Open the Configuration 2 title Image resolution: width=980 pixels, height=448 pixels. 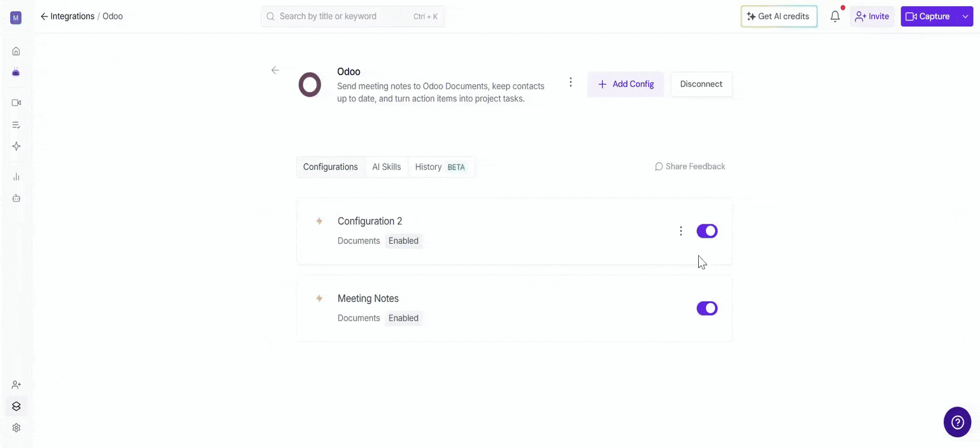(x=370, y=221)
